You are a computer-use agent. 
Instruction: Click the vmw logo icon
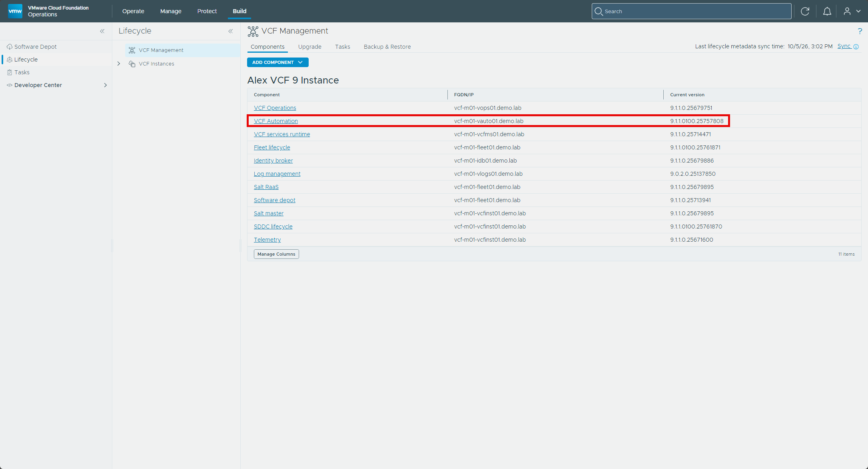[15, 11]
